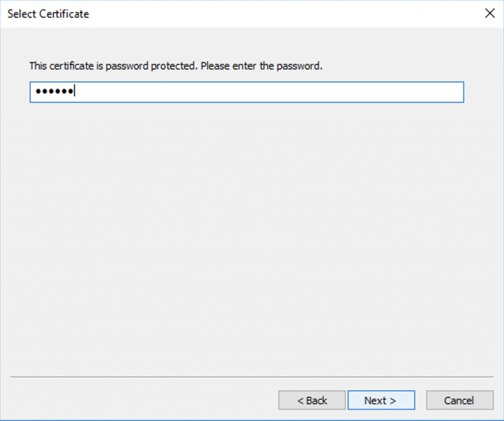Click the highlighted default Next button
Image resolution: width=504 pixels, height=421 pixels.
point(381,400)
